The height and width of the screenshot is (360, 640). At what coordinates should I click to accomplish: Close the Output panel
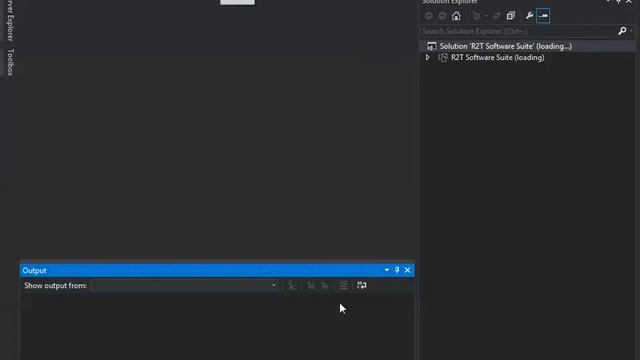(407, 270)
